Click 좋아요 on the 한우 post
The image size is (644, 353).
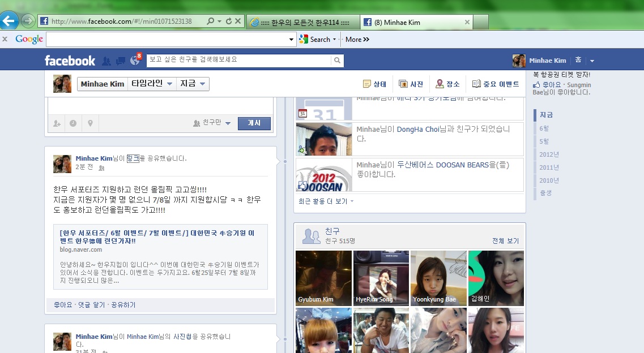click(63, 304)
